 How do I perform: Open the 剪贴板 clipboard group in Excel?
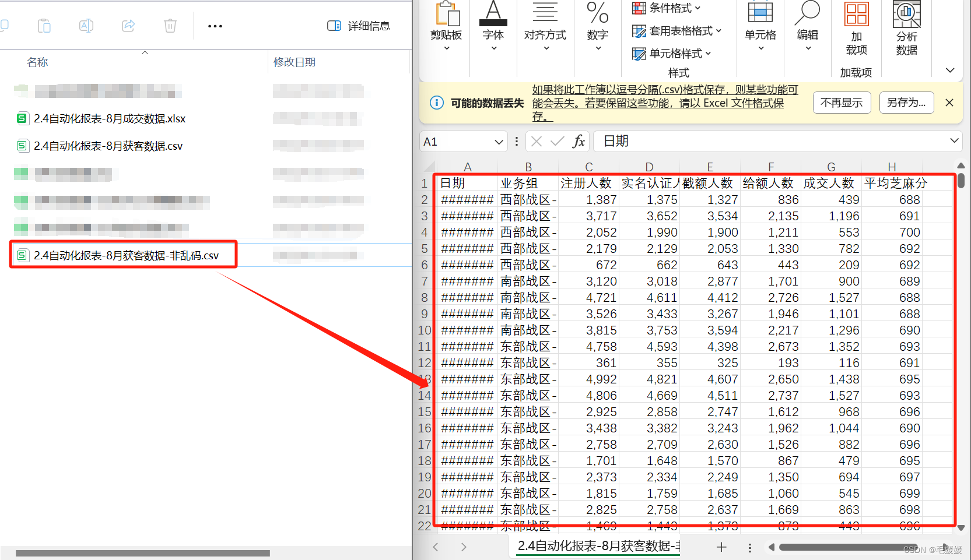[x=446, y=26]
